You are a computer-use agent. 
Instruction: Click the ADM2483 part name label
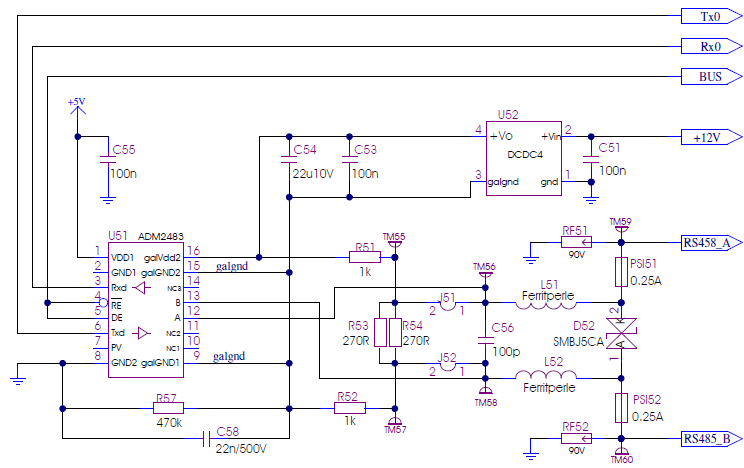tap(160, 236)
